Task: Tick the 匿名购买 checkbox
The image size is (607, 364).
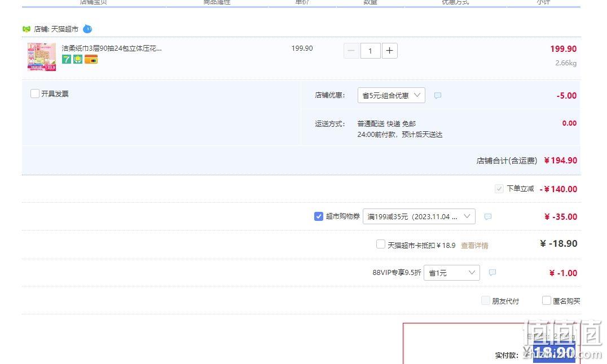Action: (546, 300)
